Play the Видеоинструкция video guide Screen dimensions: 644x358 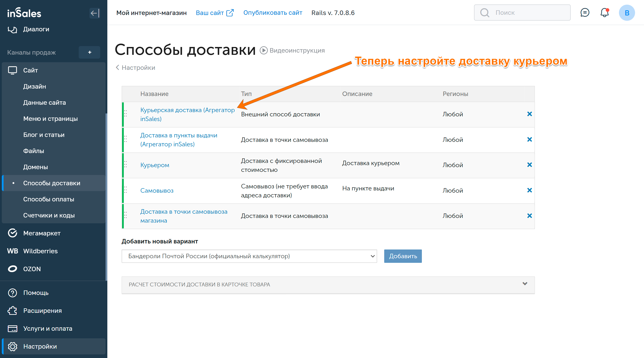[292, 50]
